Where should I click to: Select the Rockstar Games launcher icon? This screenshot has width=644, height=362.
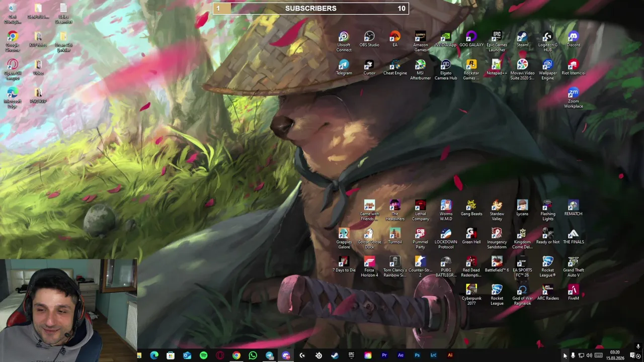click(x=471, y=69)
